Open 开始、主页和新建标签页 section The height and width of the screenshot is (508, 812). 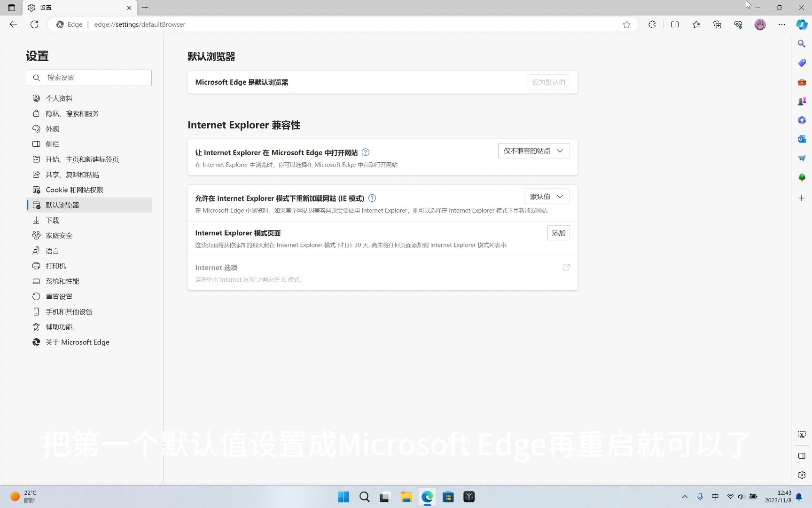pyautogui.click(x=89, y=159)
